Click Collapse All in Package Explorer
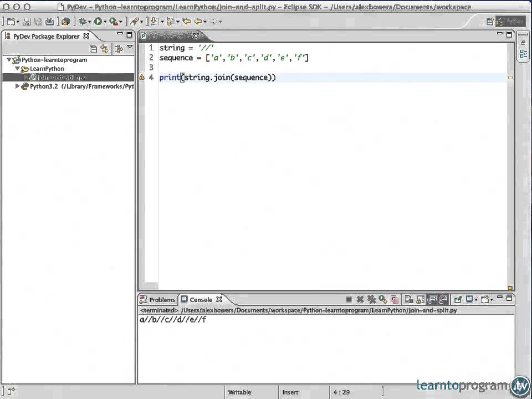This screenshot has width=532, height=399. [93, 49]
